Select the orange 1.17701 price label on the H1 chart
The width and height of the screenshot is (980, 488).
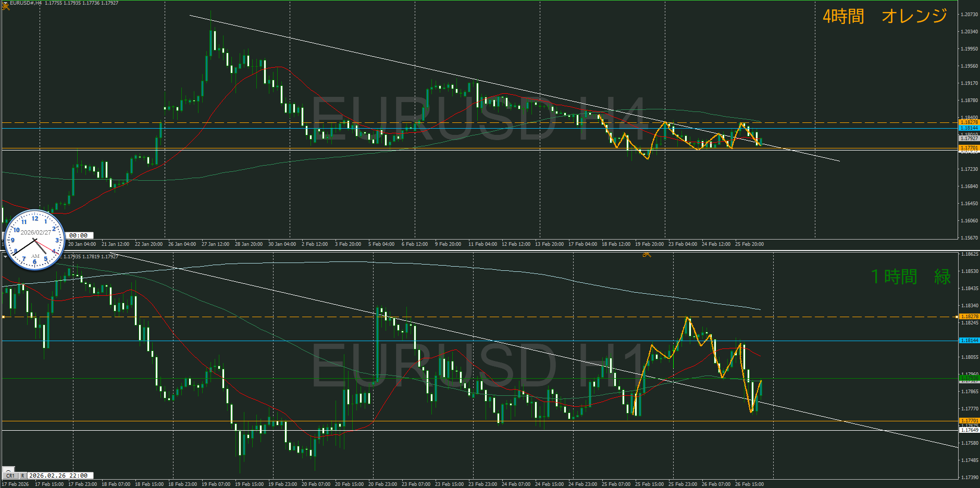click(x=969, y=420)
